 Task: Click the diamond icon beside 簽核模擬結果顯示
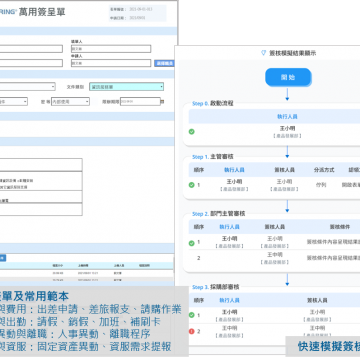pos(263,53)
